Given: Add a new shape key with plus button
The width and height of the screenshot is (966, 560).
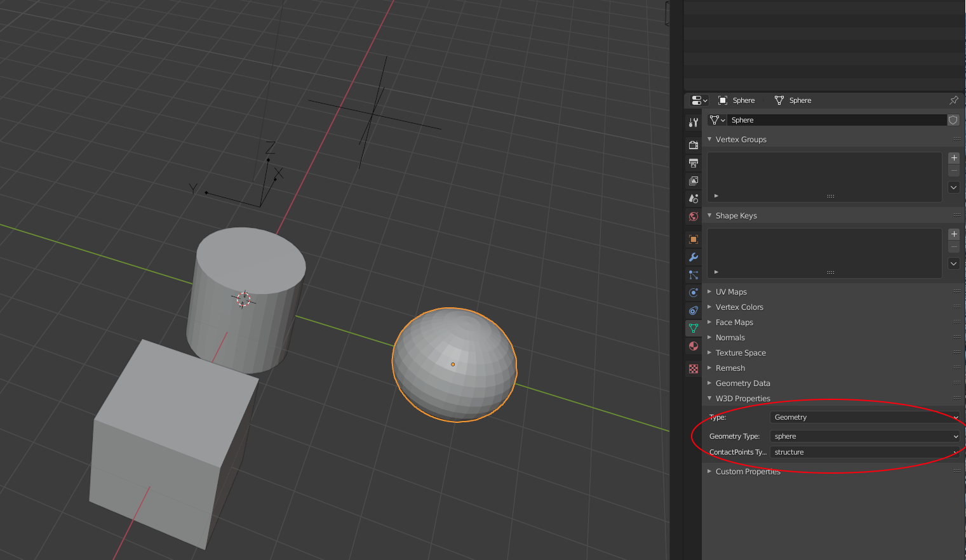Looking at the screenshot, I should click(x=954, y=234).
